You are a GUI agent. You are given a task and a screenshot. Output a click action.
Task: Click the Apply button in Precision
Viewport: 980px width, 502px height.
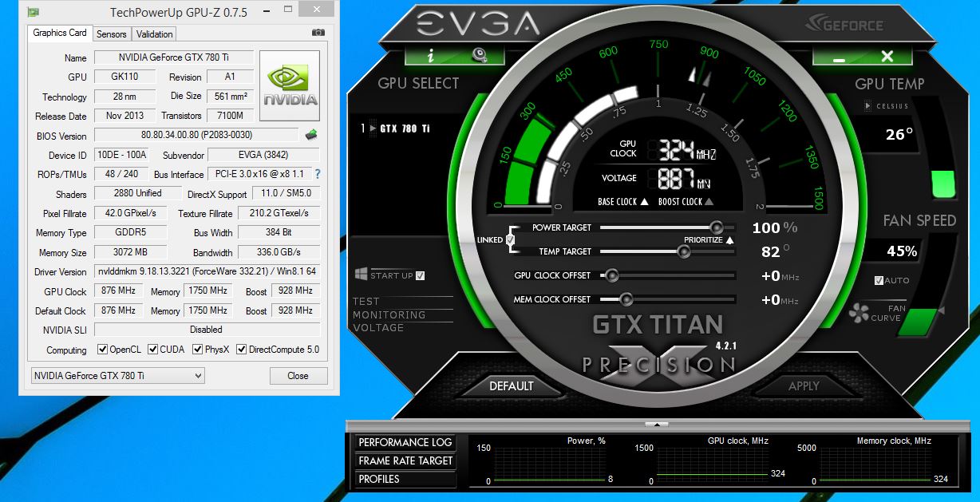[804, 386]
